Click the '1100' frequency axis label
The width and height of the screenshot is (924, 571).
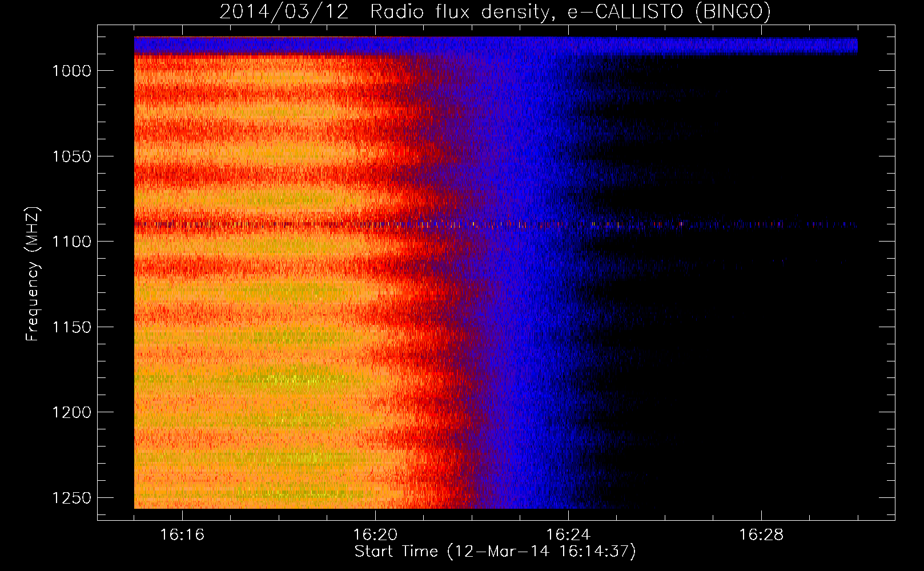(x=72, y=242)
